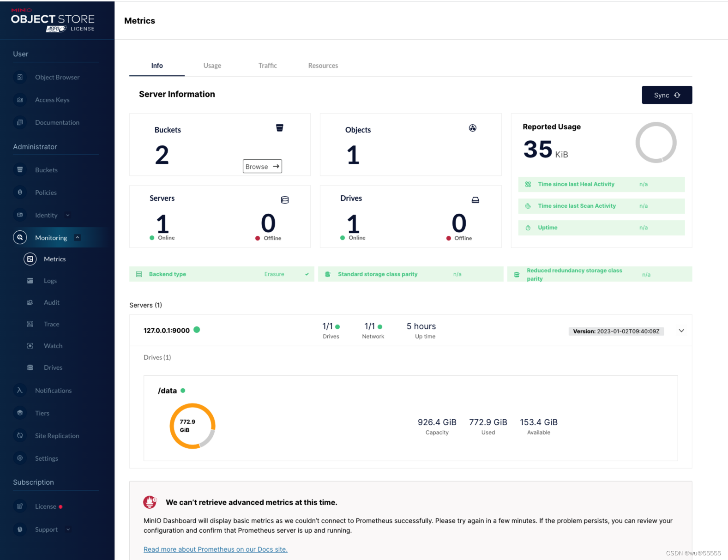Open Logs under Monitoring
The width and height of the screenshot is (728, 560).
(50, 281)
